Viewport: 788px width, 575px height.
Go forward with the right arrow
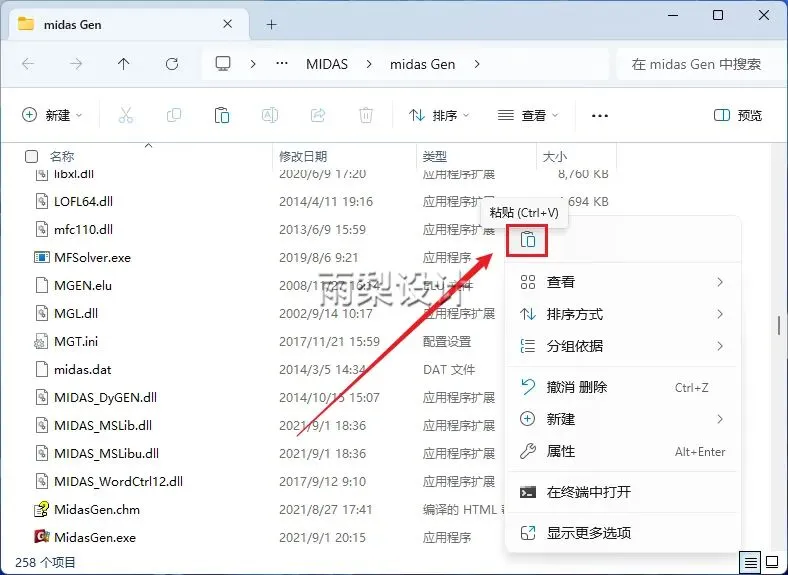pos(76,64)
